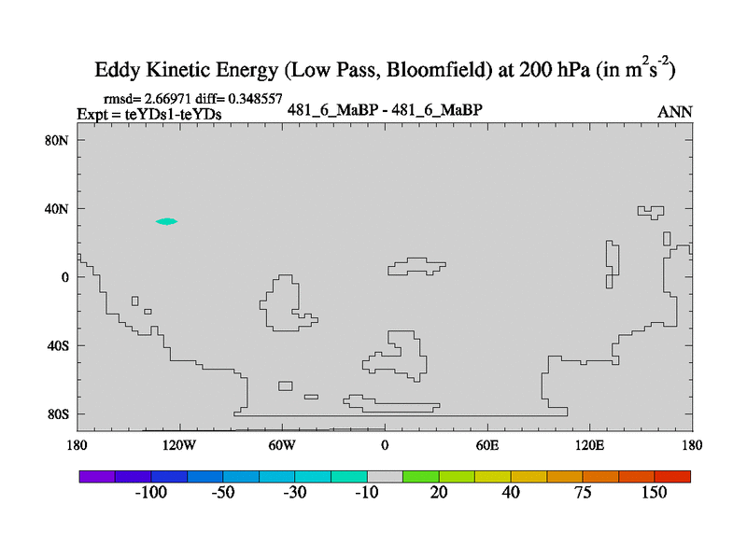Click the 60E longitude axis label
Viewport: 747px width, 560px height.
486,445
